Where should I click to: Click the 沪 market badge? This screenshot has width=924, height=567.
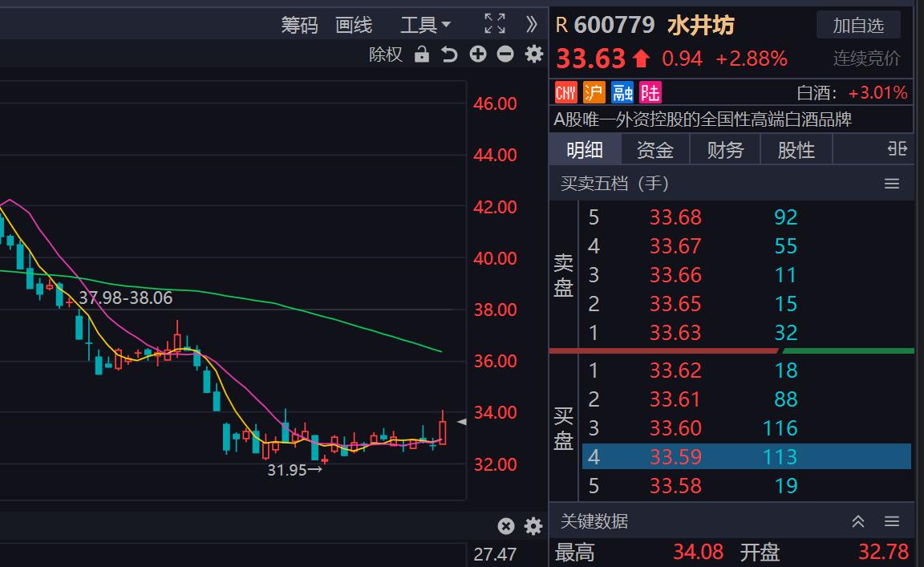594,92
